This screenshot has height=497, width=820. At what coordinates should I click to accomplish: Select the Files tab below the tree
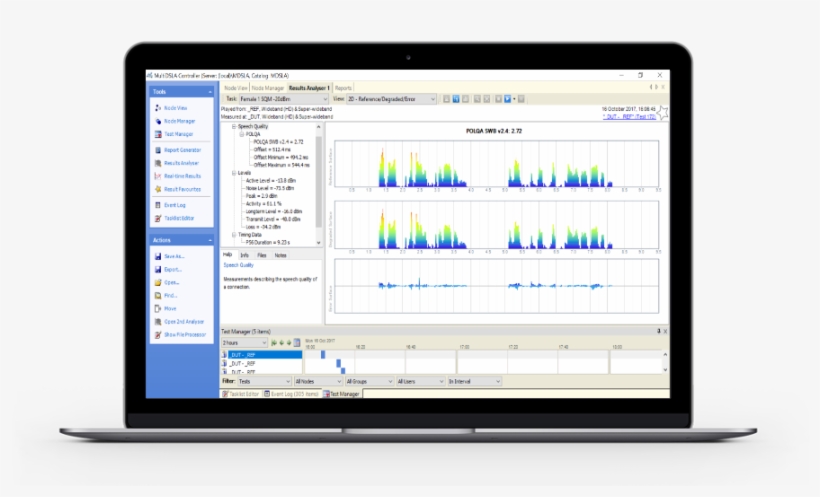tap(262, 255)
